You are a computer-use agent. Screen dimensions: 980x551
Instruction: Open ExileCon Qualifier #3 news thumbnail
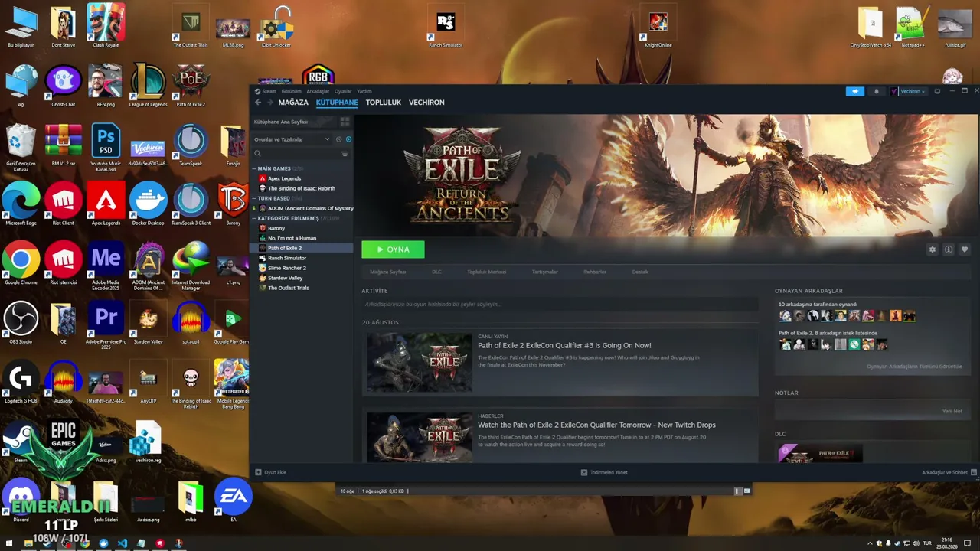coord(419,362)
